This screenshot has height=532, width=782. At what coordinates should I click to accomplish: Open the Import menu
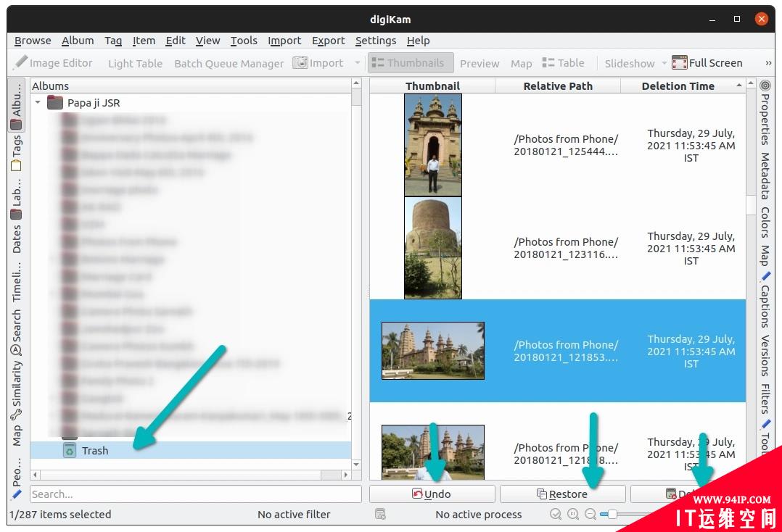point(284,41)
